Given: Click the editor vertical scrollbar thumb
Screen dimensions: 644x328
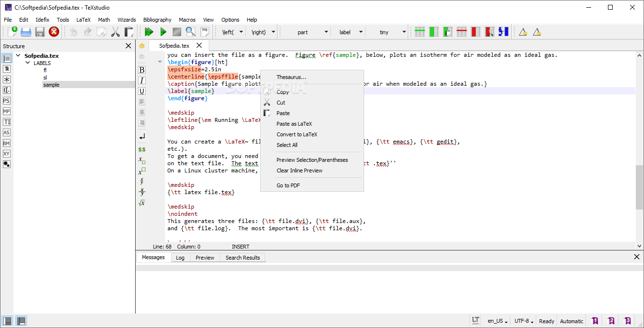Looking at the screenshot, I should pos(639,187).
